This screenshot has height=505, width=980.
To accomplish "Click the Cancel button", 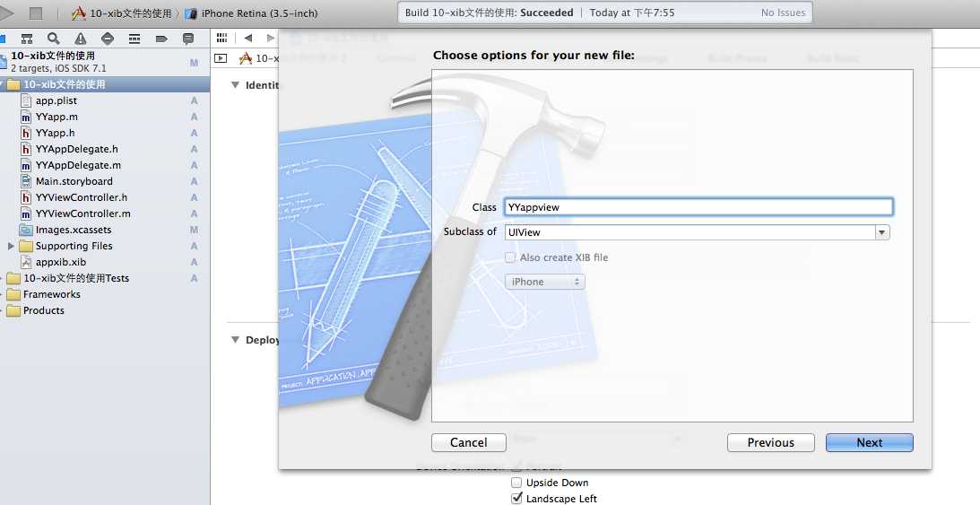I will [x=469, y=442].
